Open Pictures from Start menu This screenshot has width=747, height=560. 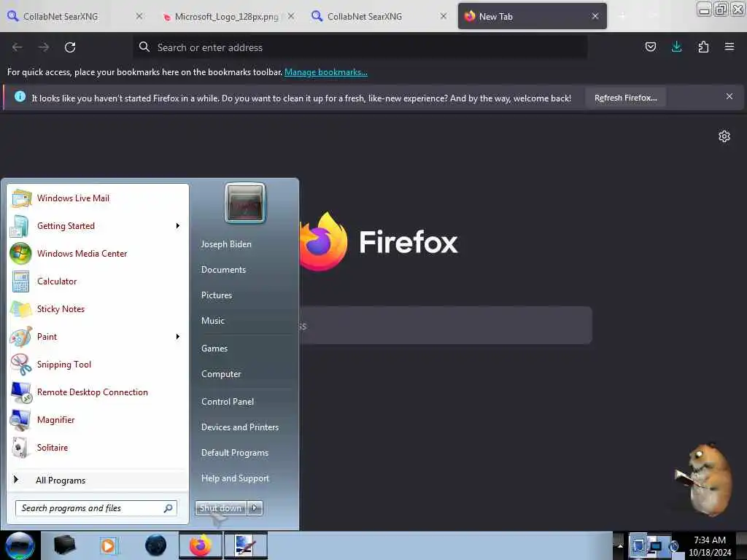tap(217, 295)
